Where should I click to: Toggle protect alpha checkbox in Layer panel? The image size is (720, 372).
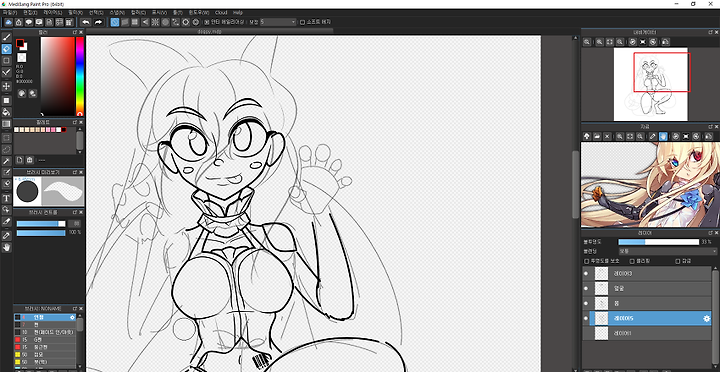pyautogui.click(x=586, y=261)
